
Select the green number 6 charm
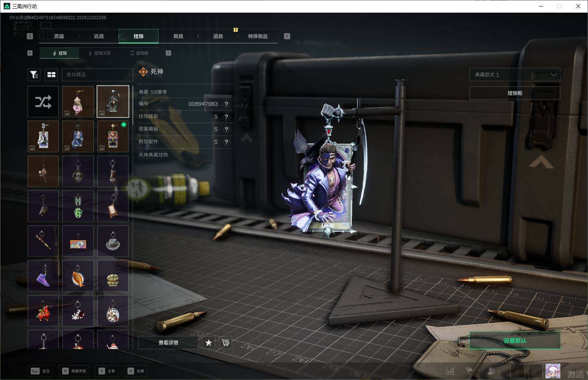[x=78, y=206]
